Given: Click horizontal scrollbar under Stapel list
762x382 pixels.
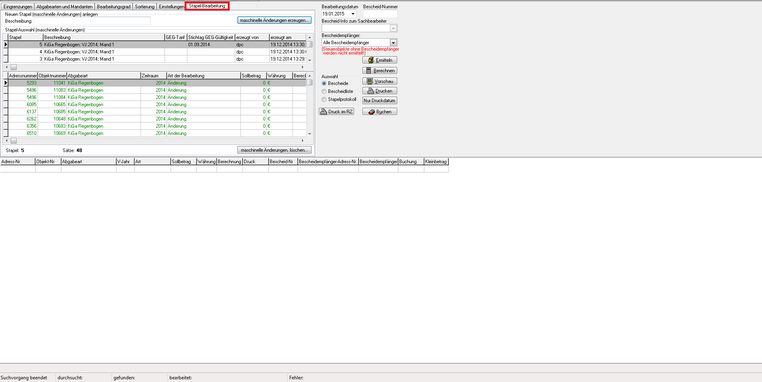Looking at the screenshot, I should [158, 67].
